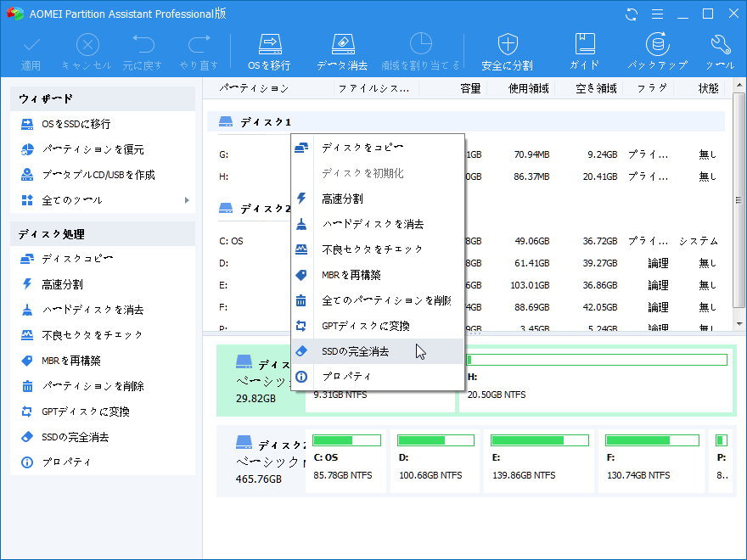
Task: Select the D: partition row in list
Action: [466, 263]
